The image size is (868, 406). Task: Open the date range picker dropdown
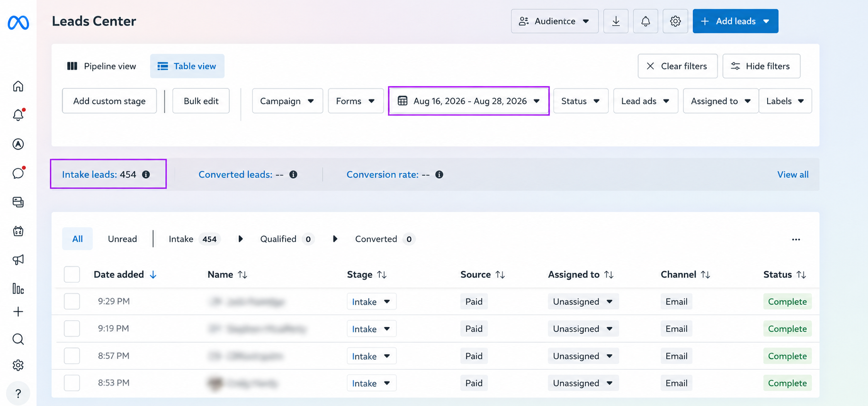coord(469,101)
